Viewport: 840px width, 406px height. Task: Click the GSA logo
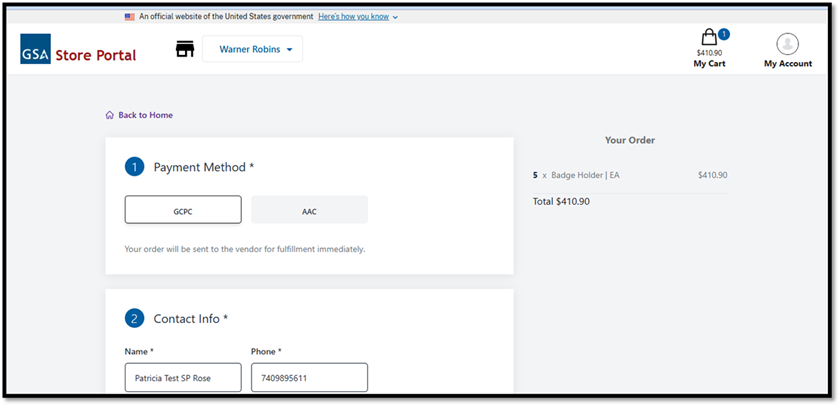pyautogui.click(x=35, y=49)
